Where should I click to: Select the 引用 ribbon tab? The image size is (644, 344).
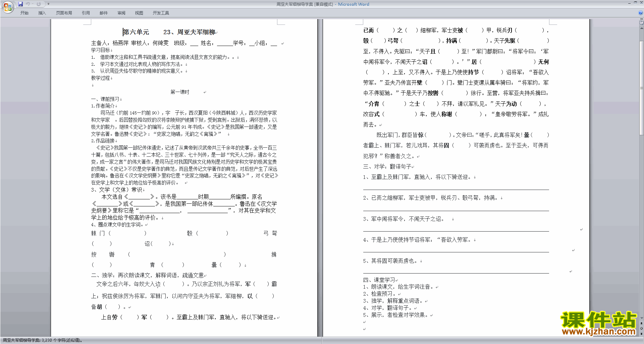86,13
